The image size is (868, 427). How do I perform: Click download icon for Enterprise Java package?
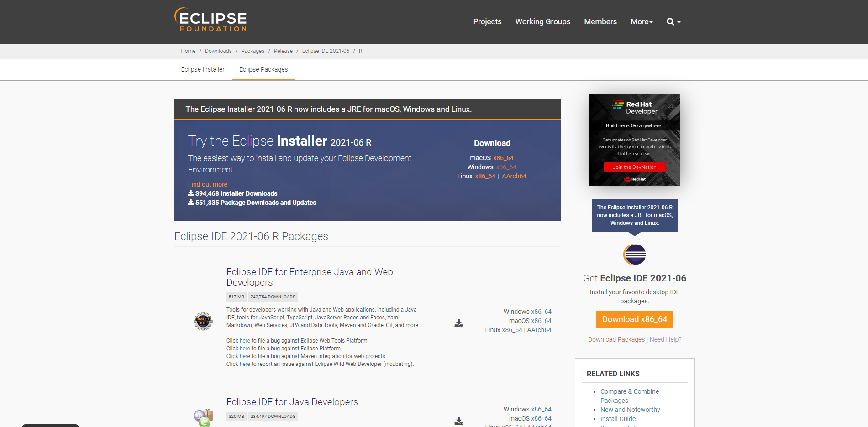coord(459,323)
